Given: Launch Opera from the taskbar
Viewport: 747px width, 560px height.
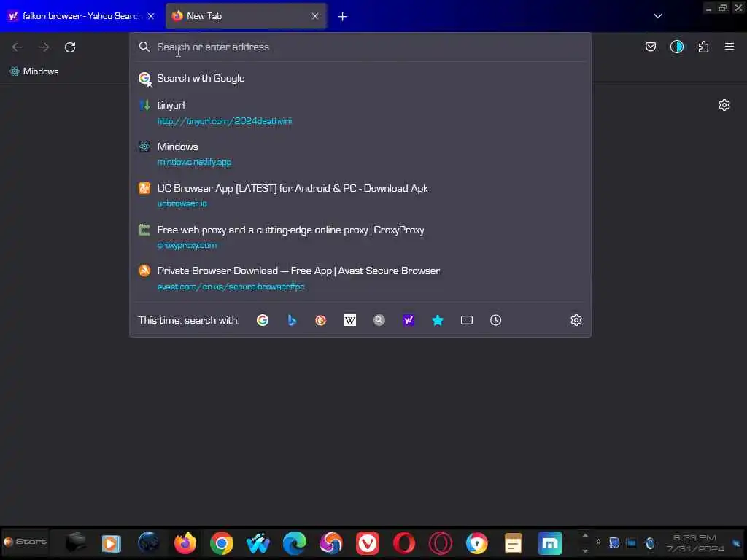Looking at the screenshot, I should click(x=404, y=543).
